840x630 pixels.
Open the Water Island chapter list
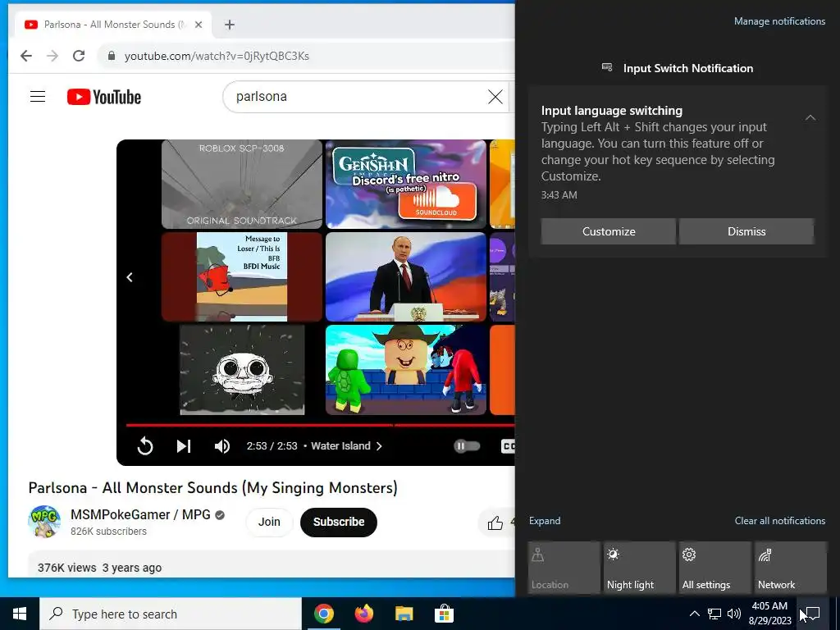(x=347, y=445)
